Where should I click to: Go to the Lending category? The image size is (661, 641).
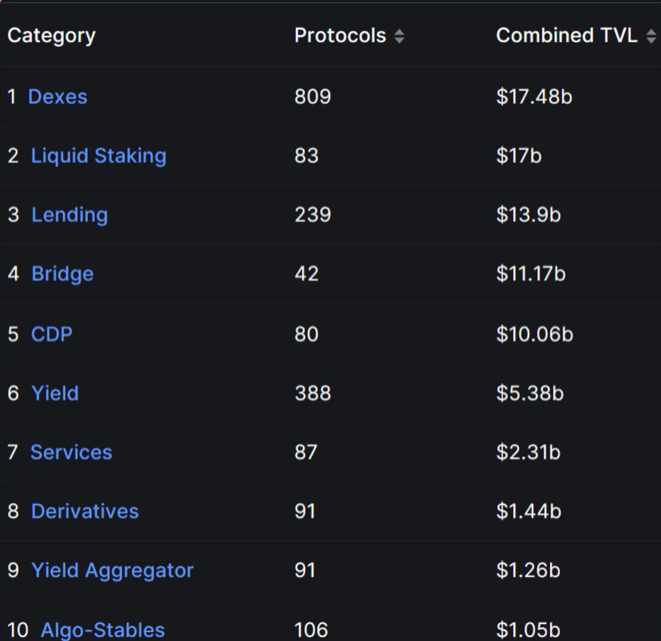[69, 215]
